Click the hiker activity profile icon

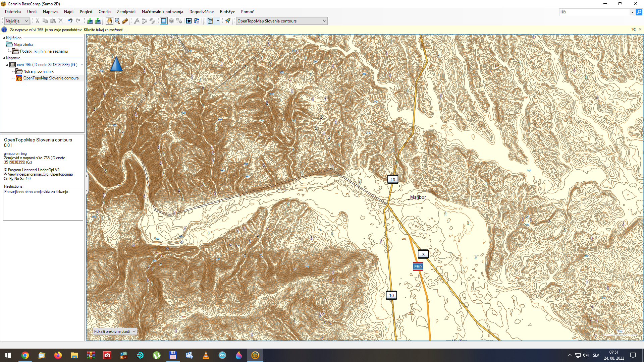(x=210, y=21)
